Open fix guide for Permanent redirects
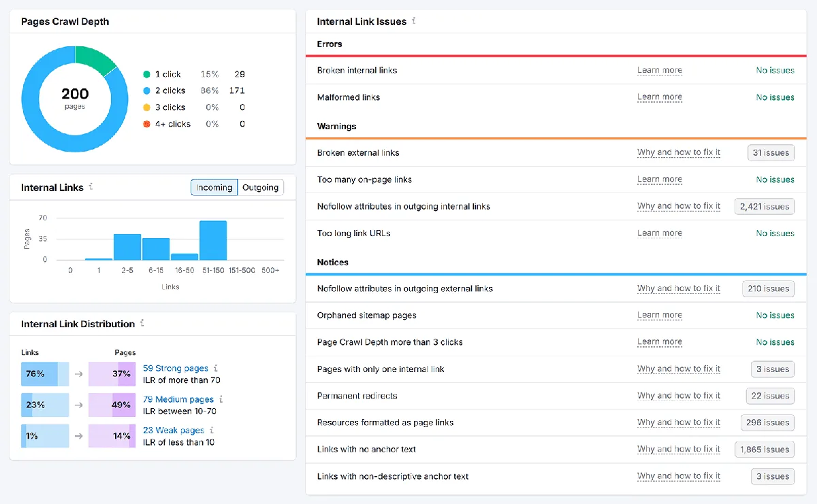The width and height of the screenshot is (817, 504). point(679,396)
